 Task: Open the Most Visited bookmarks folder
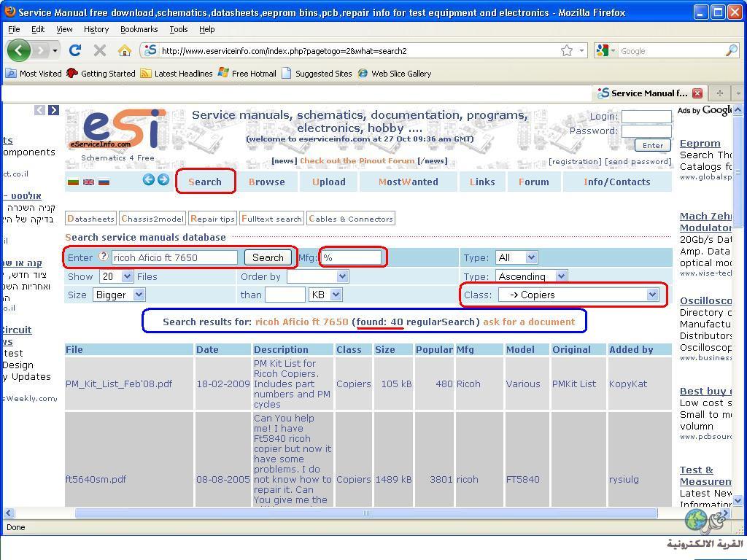point(34,74)
